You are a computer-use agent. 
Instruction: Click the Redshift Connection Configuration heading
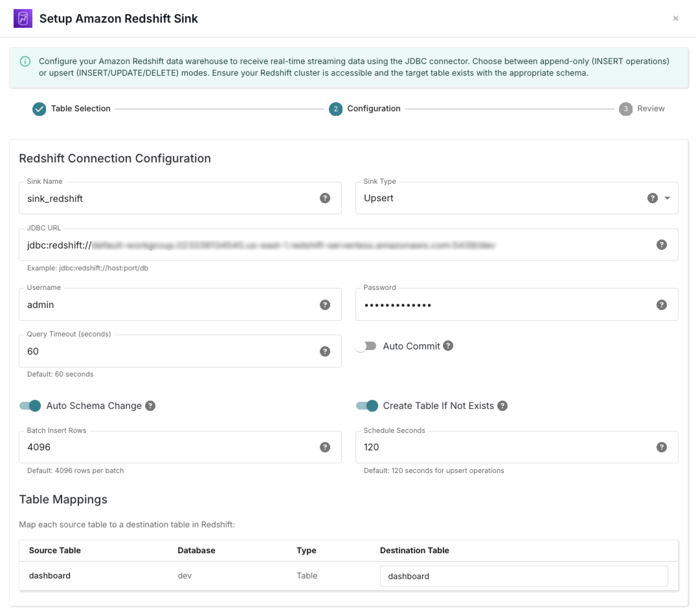115,159
